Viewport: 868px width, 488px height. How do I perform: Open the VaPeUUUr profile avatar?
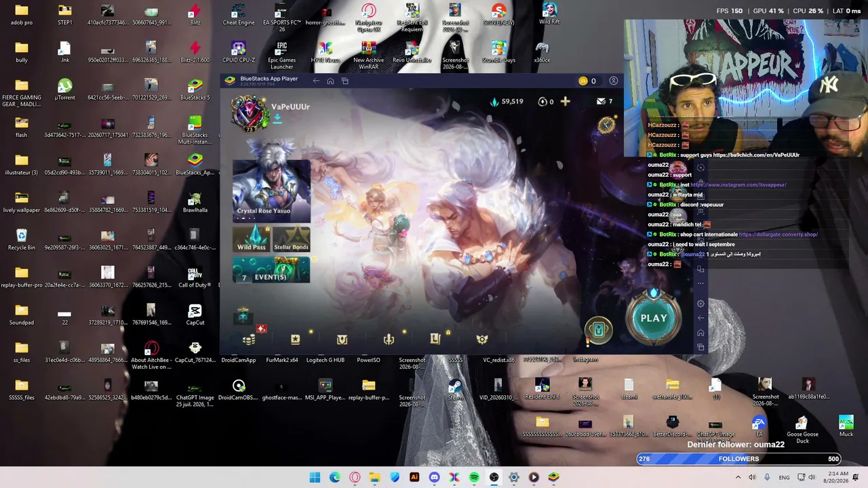pyautogui.click(x=250, y=113)
